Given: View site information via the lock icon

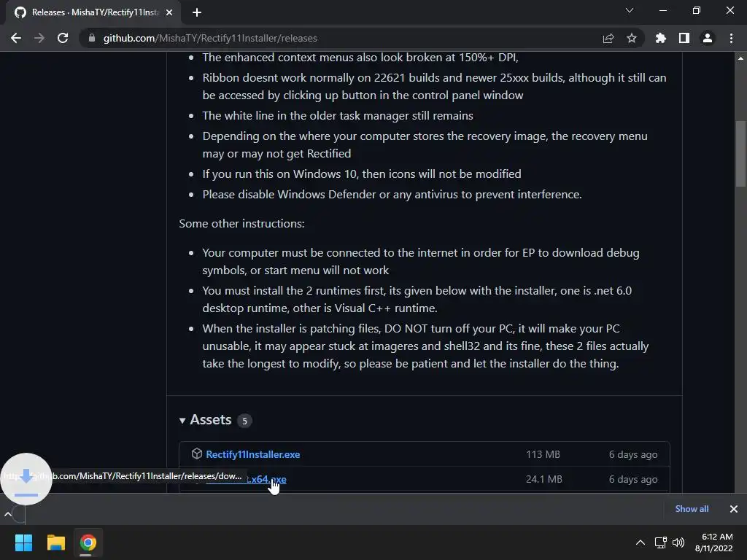Looking at the screenshot, I should click(91, 38).
